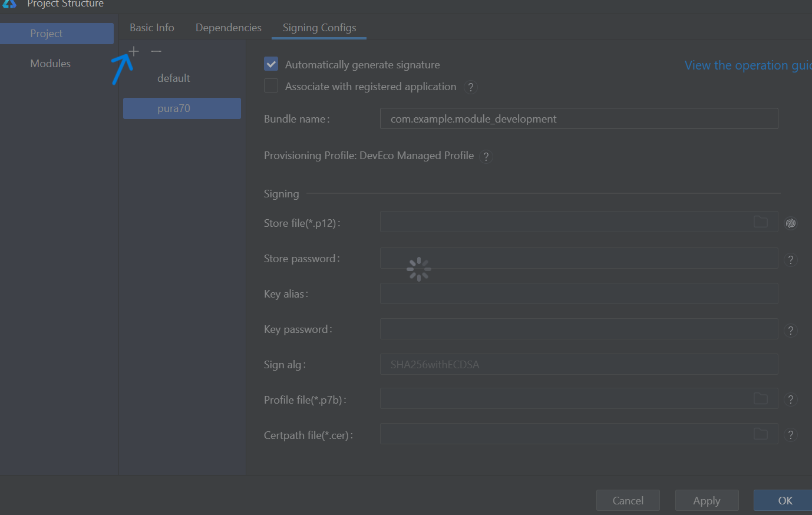This screenshot has height=515, width=812.
Task: Select the default signing config
Action: click(x=174, y=78)
